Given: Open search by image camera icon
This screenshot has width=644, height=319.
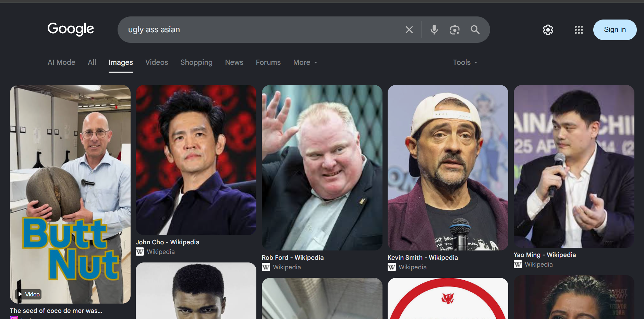Looking at the screenshot, I should click(x=455, y=30).
